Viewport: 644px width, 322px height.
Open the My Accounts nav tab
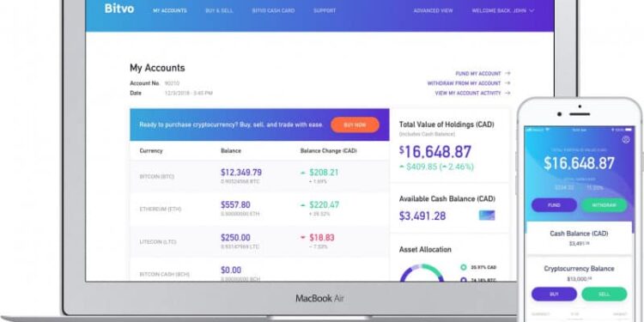(170, 10)
